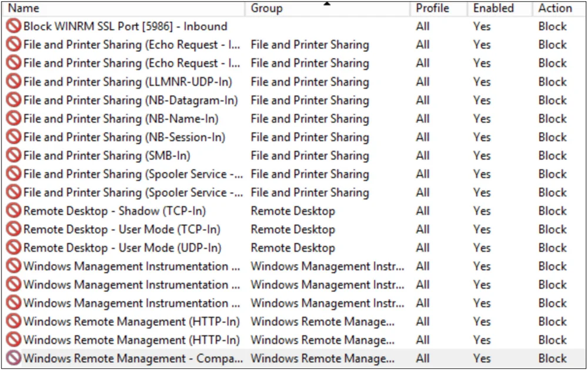Click the block icon beside Block WINRM SSL Port rule

coord(14,26)
